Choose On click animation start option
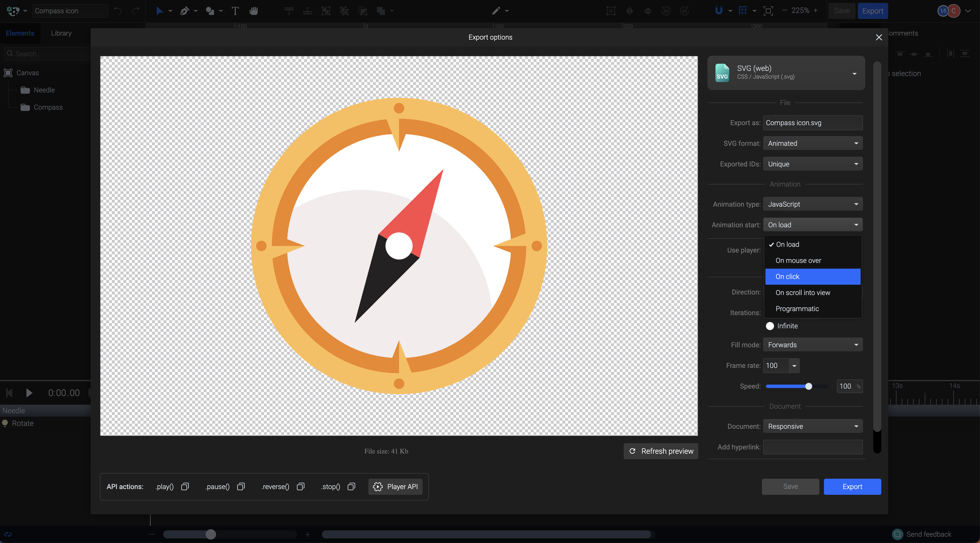 point(813,277)
